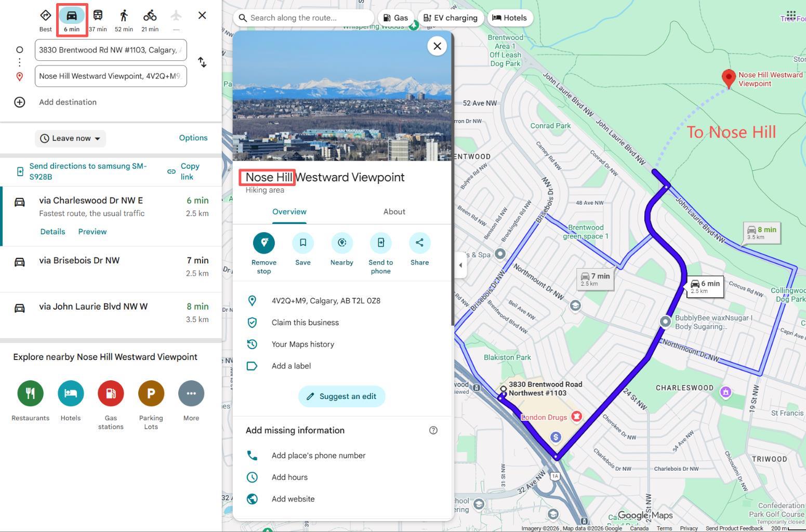Screen dimensions: 806x532
Task: Swap starting point and destination
Action: tap(202, 62)
